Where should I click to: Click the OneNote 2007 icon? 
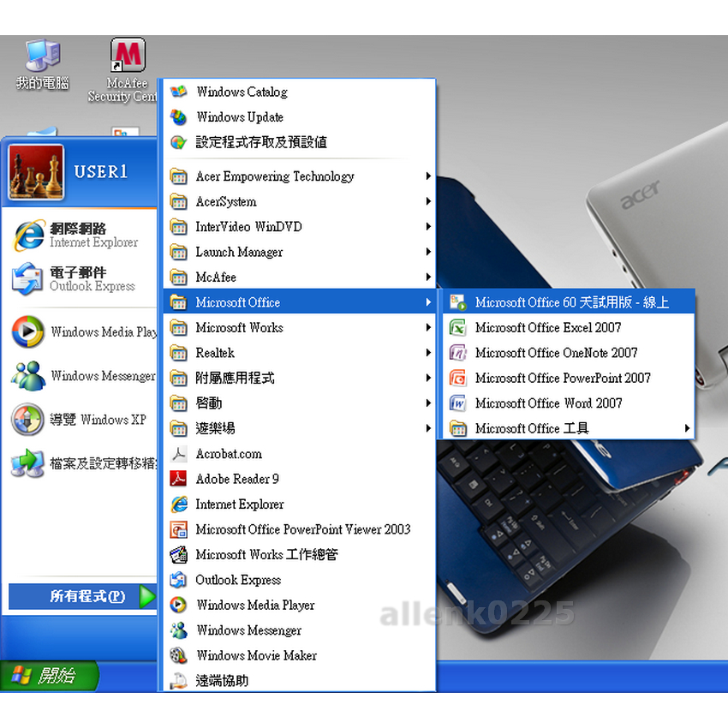tap(458, 353)
